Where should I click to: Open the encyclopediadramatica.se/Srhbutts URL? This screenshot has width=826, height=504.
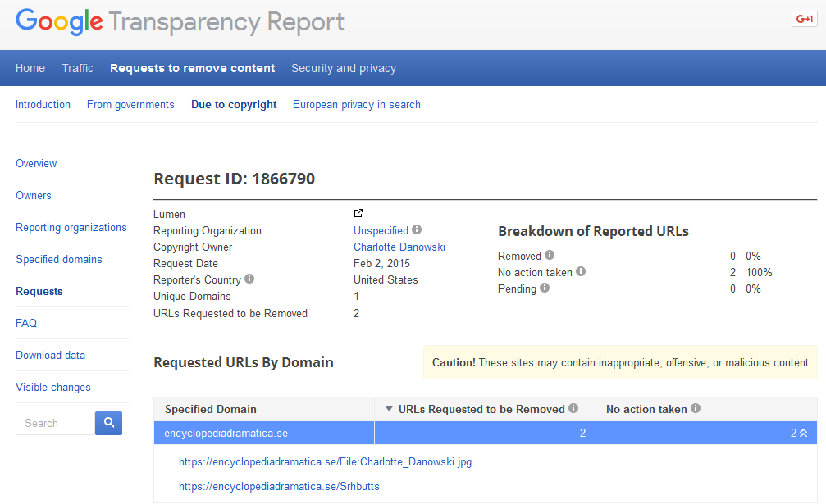pyautogui.click(x=279, y=487)
